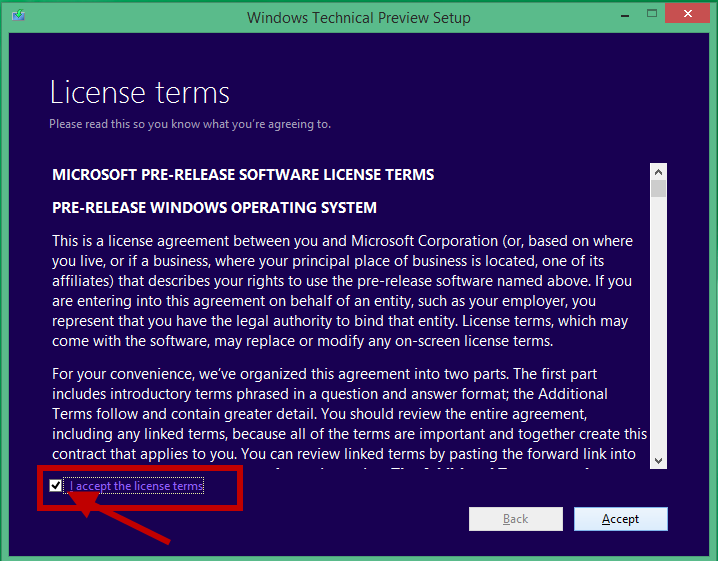
Task: Click the scrollbar up arrow
Action: tap(658, 172)
